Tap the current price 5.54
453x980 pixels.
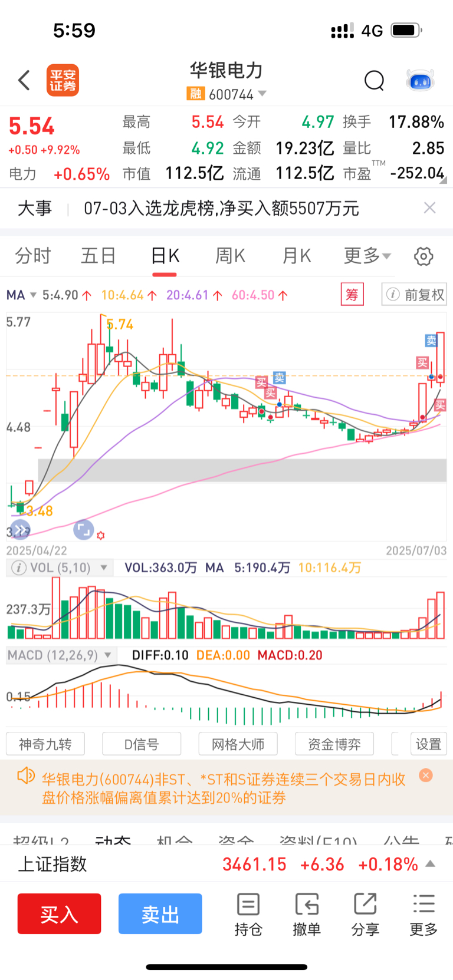[31, 126]
